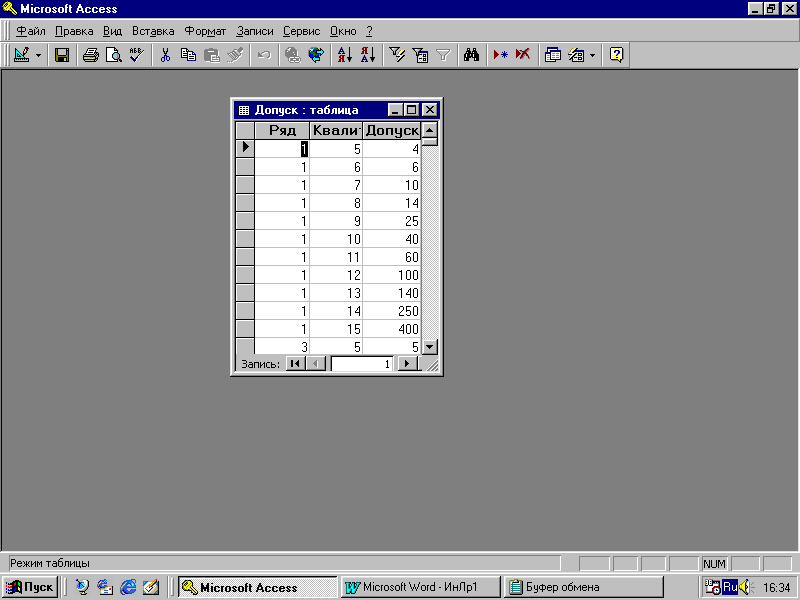Select the row with Допуск 100
Screen dimensions: 800x600
pos(245,275)
